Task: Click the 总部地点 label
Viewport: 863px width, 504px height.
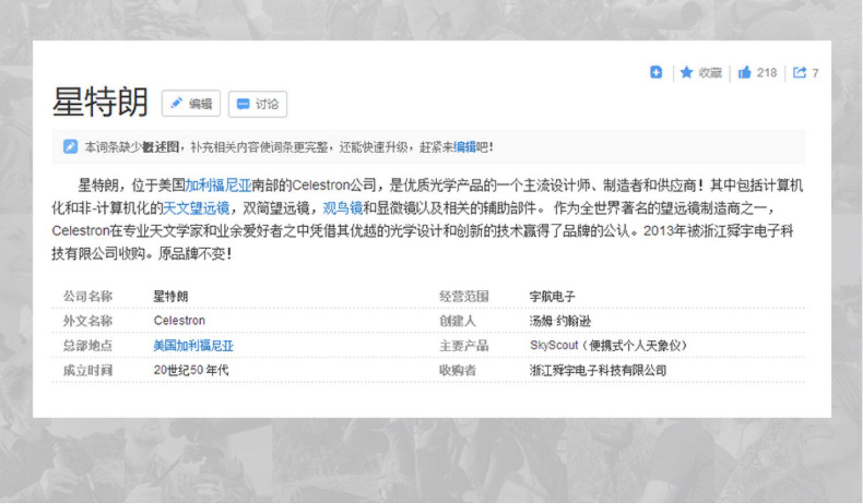Action: pos(88,346)
